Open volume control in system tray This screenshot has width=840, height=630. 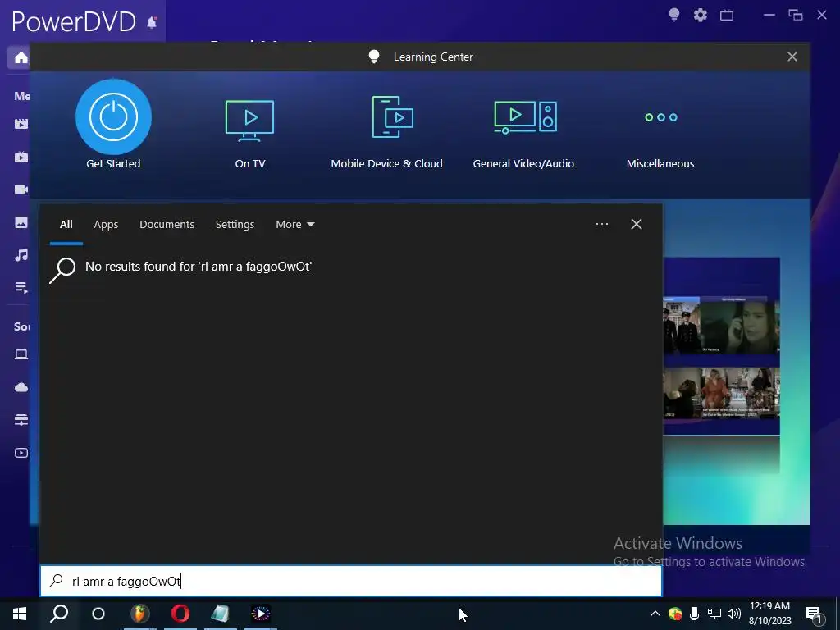click(734, 614)
